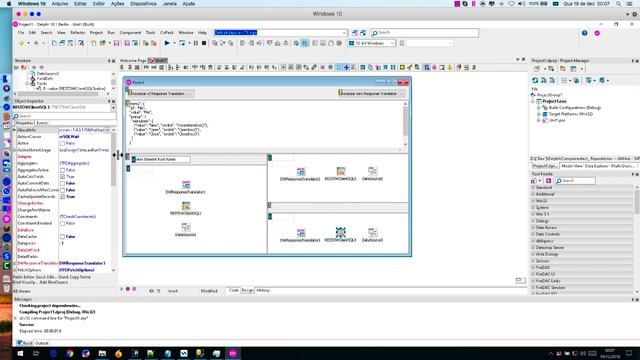Image resolution: width=640 pixels, height=360 pixels.
Task: Expand the Additional palette category
Action: click(x=533, y=194)
